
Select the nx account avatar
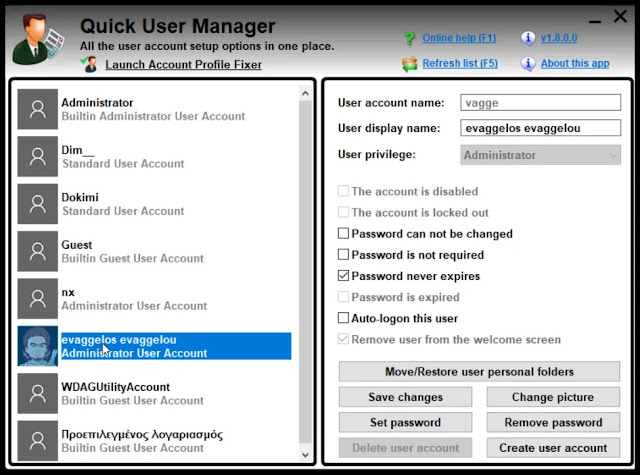38,298
